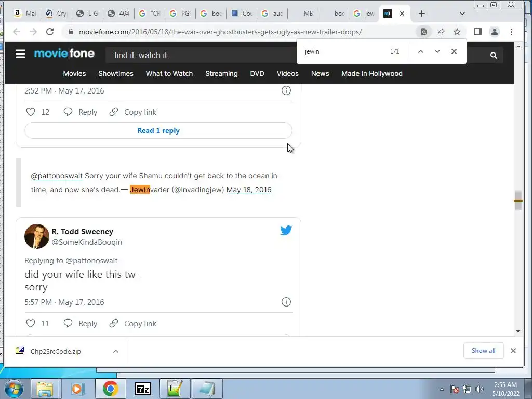Copy link of 2:52 PM tweet
The image size is (532, 399).
pos(132,112)
